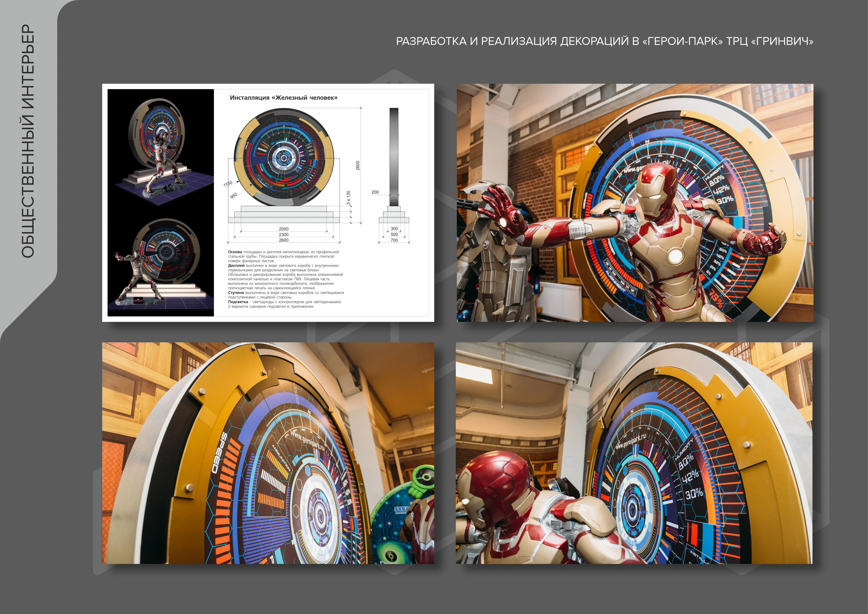Click the Iron Man repulsor palm light
868x614 pixels.
click(x=503, y=222)
